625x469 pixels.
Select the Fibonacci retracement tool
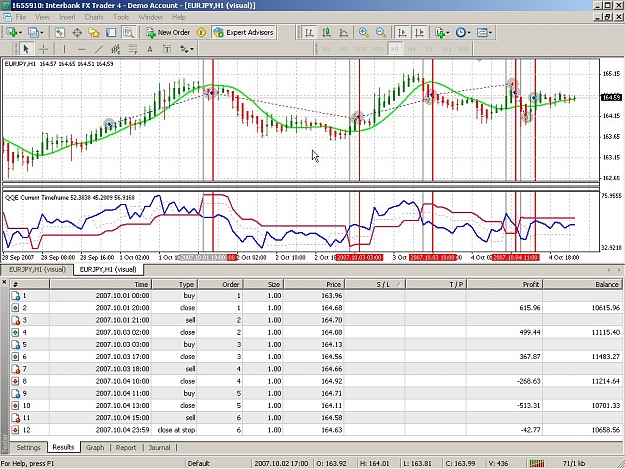coord(133,49)
